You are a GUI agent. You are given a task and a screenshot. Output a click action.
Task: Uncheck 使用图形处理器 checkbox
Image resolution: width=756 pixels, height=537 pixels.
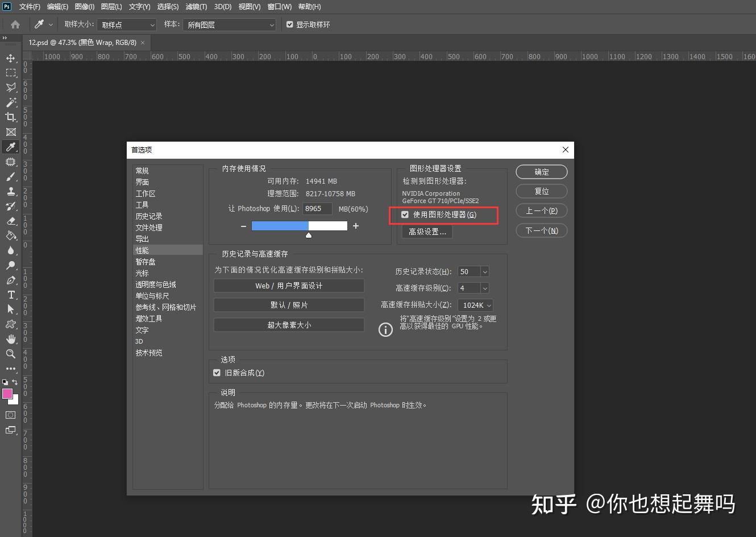click(x=405, y=215)
